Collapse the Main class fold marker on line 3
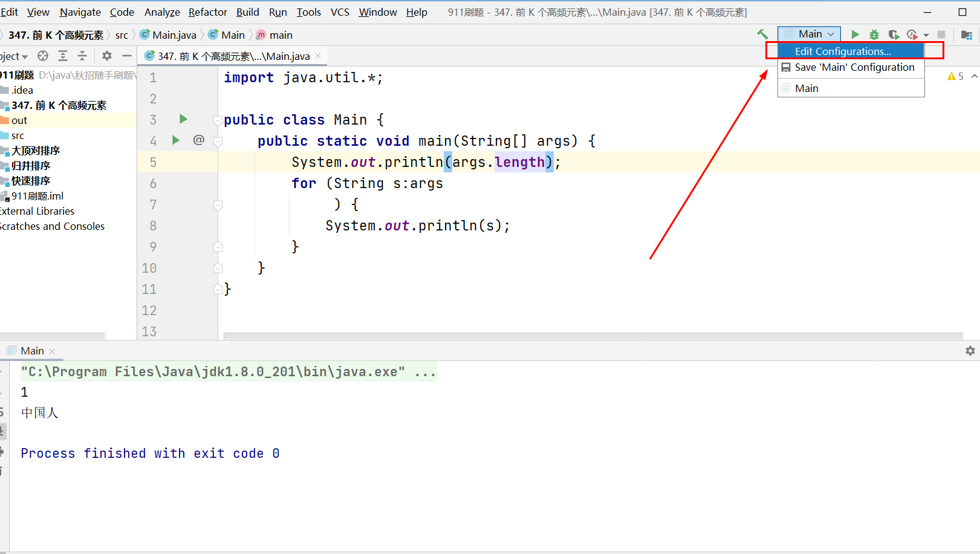Image resolution: width=980 pixels, height=554 pixels. coord(218,120)
